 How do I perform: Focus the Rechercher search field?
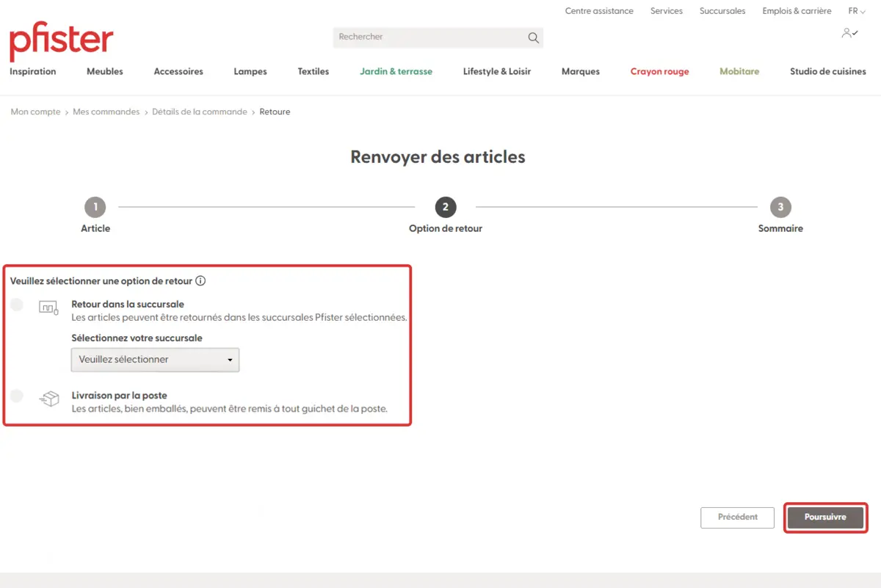429,37
